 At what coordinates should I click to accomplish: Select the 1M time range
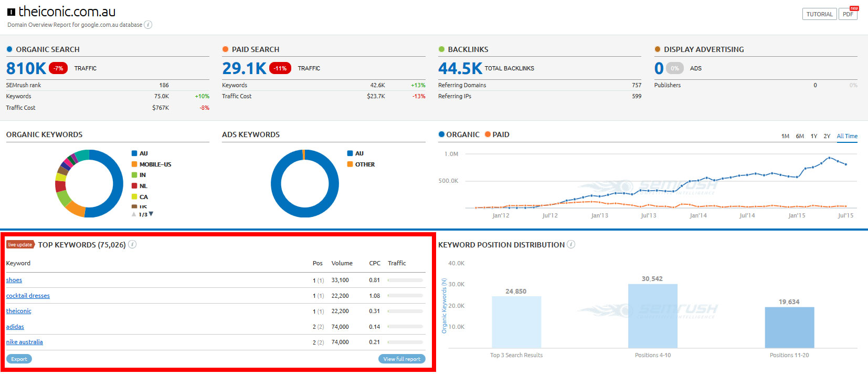pyautogui.click(x=785, y=136)
